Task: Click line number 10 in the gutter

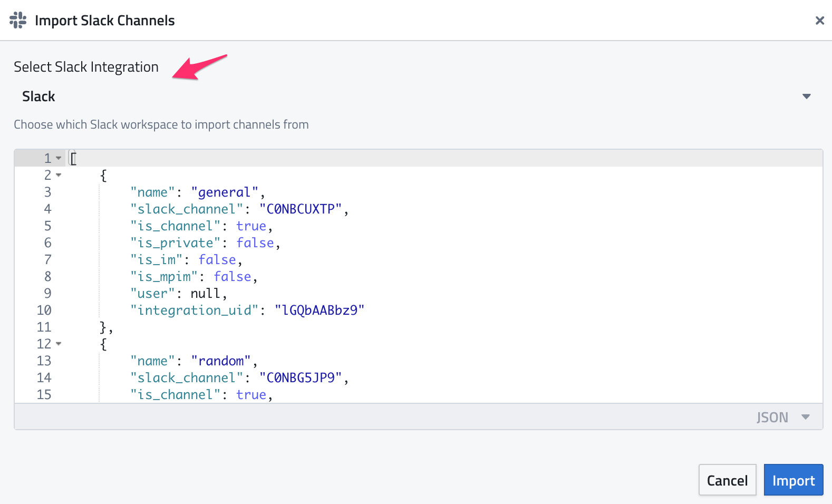Action: point(44,311)
